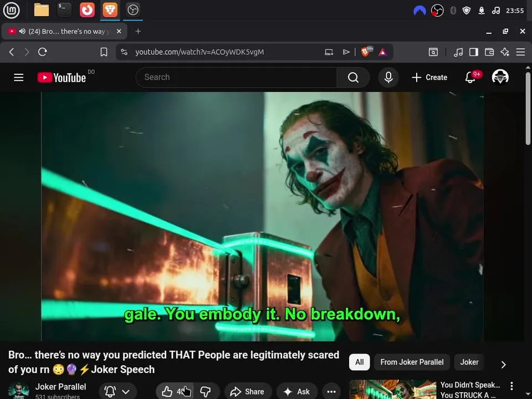Viewport: 532px width, 399px height.
Task: Open the YouTube guide hamburger menu
Action: click(x=19, y=78)
